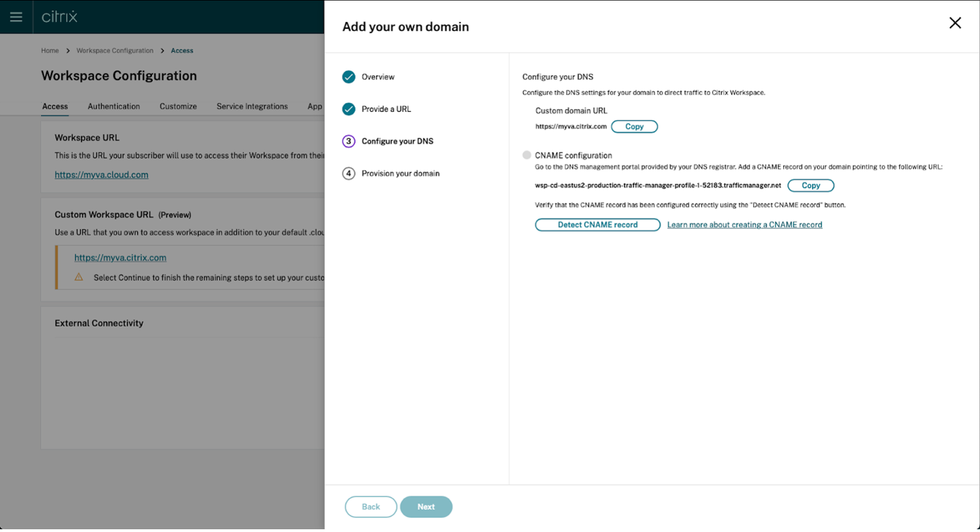Click the Citrix logo
Viewport: 980px width, 532px height.
(60, 16)
